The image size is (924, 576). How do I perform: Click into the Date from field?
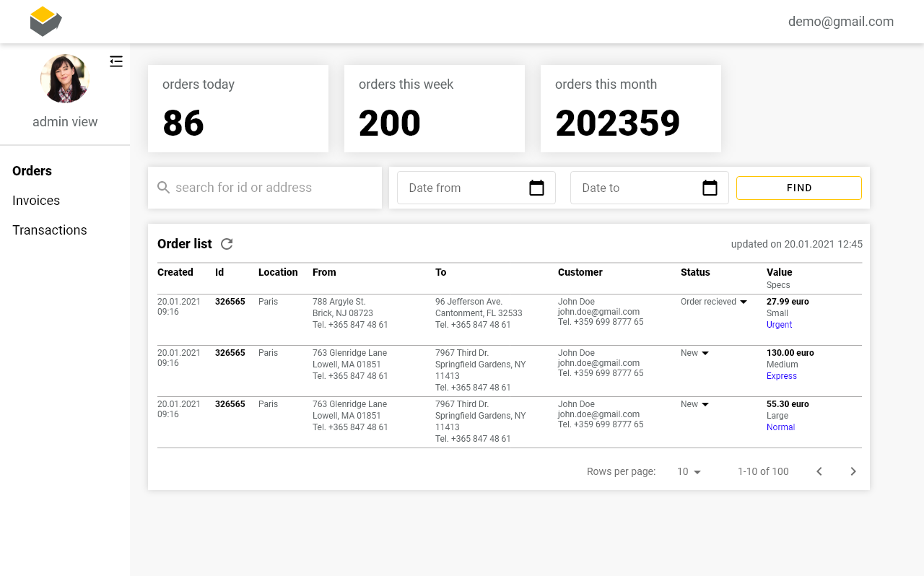pyautogui.click(x=476, y=188)
